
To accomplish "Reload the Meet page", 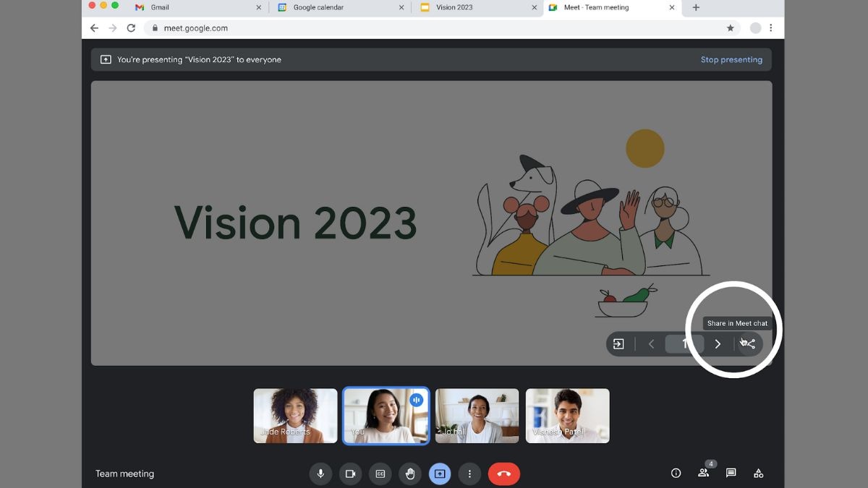I will (x=131, y=28).
